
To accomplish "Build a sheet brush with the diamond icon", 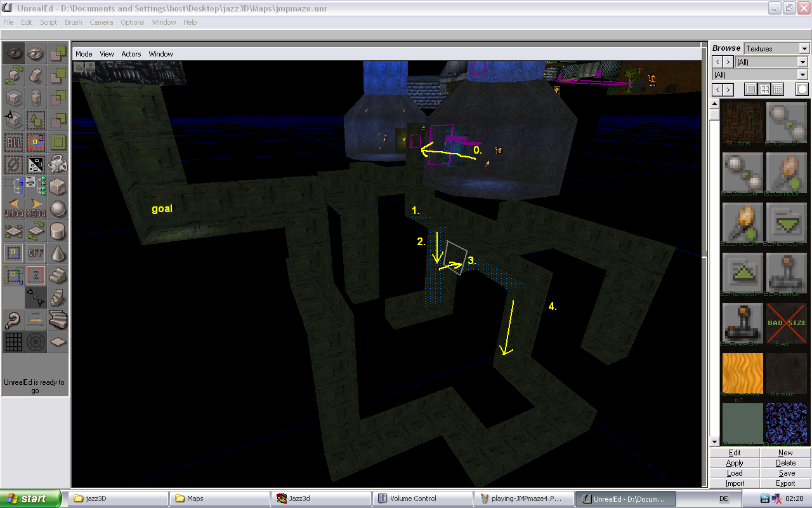I will tap(58, 342).
